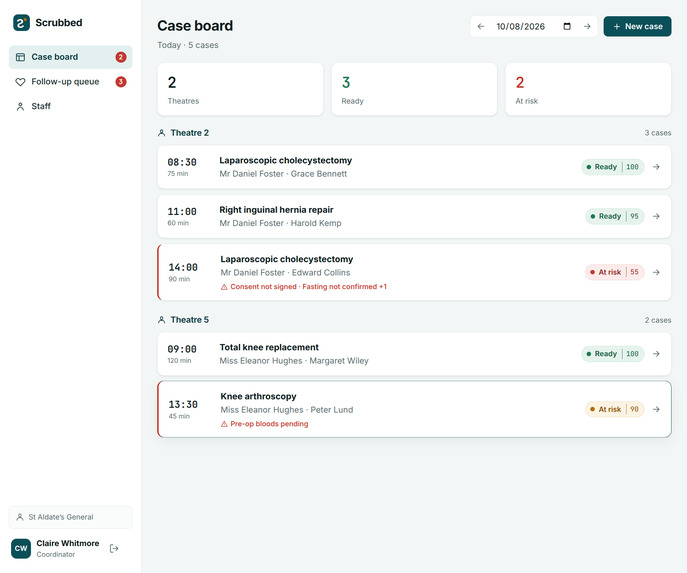
Task: Open the Follow-up queue page
Action: click(x=71, y=82)
